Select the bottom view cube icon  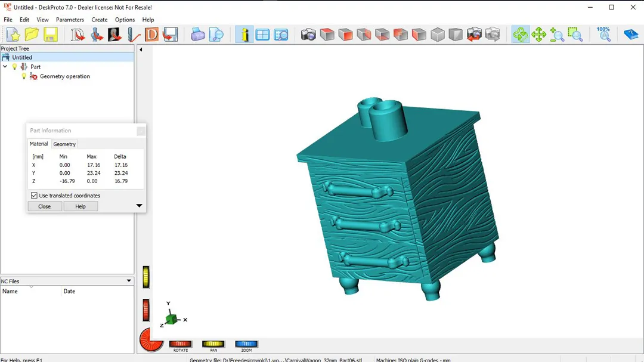click(382, 35)
